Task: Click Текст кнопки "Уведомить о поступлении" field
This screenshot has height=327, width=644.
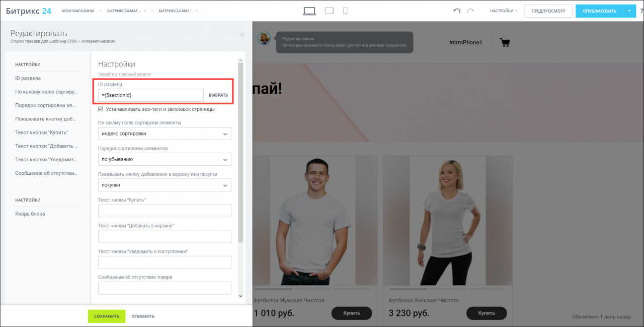Action: tap(165, 262)
